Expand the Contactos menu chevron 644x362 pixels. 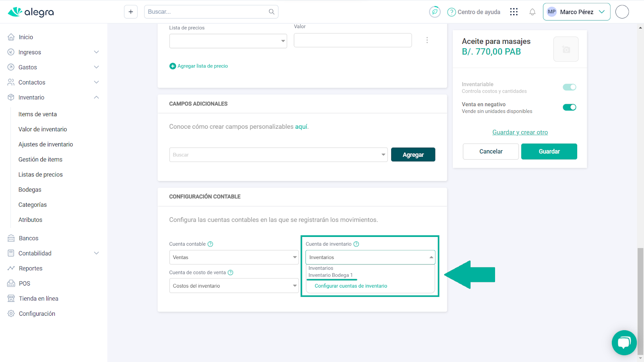[96, 82]
